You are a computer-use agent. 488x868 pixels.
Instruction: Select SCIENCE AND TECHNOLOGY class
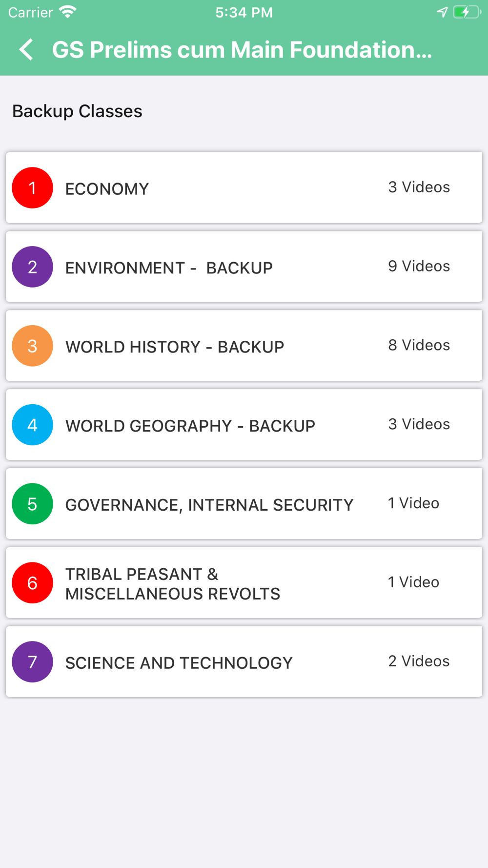[x=244, y=662]
